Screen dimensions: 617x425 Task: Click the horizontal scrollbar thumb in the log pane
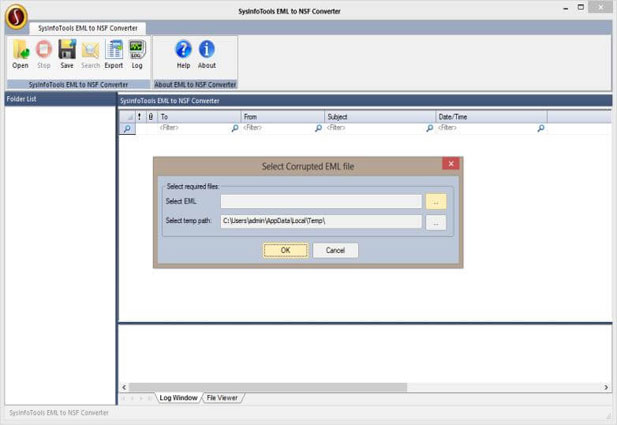tap(268, 387)
